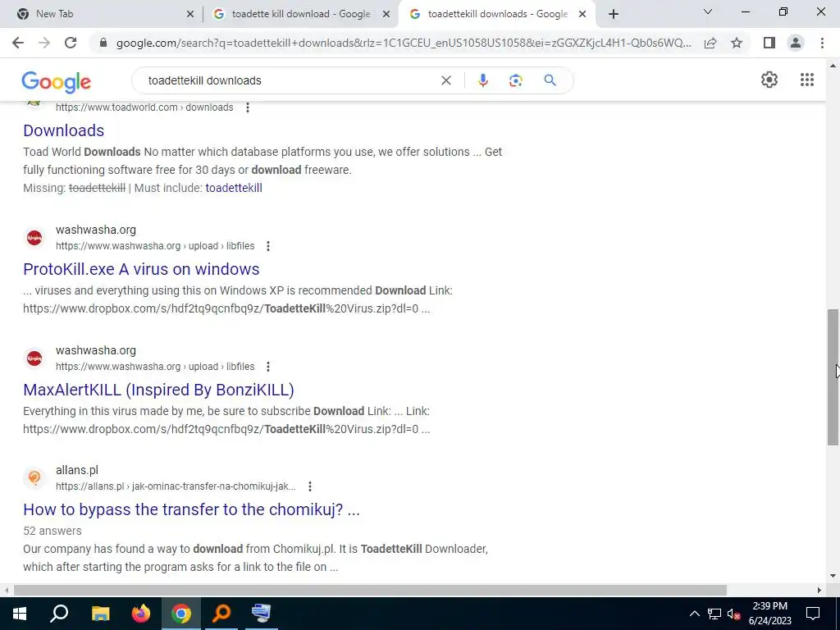This screenshot has width=840, height=630.
Task: Open three-dot options for MaxAlertKILL result
Action: pos(268,367)
